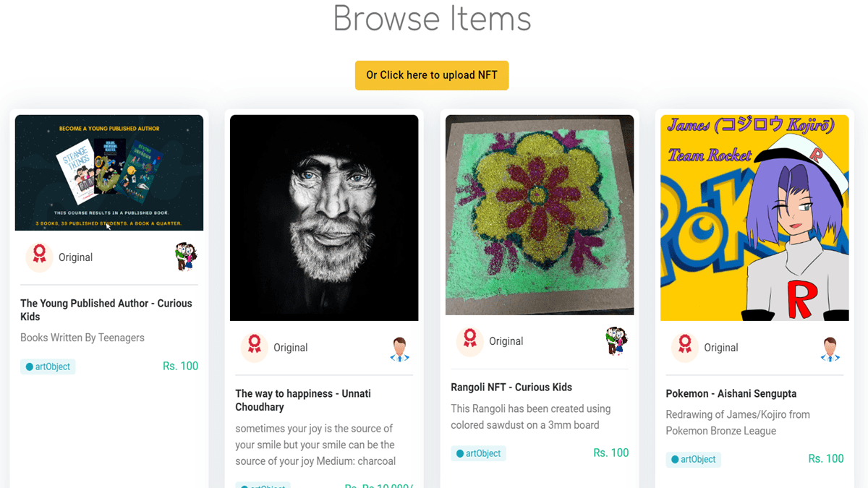
Task: Click artObject tag on Young Published Author card
Action: point(48,367)
